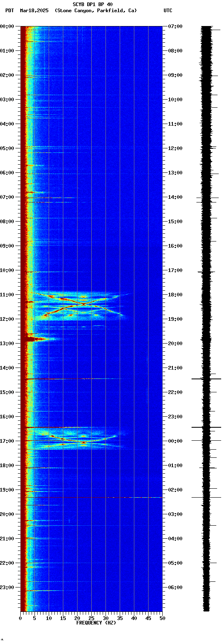Click the '10' tick label on the frequency axis

pos(49,618)
